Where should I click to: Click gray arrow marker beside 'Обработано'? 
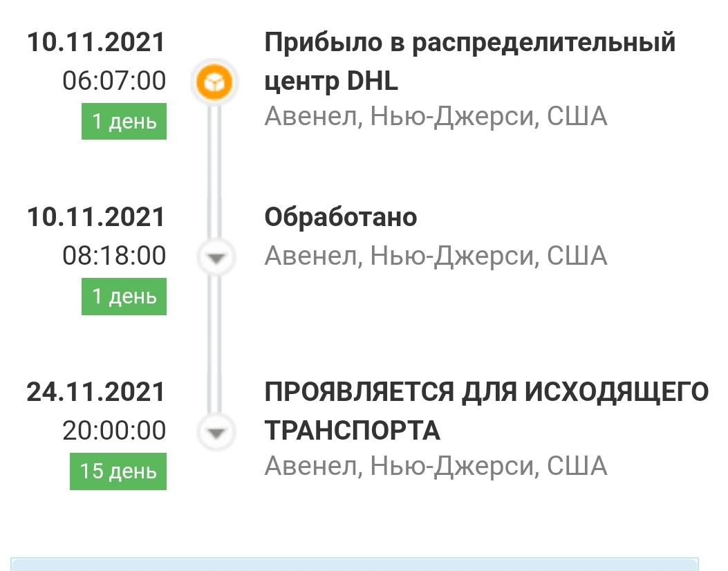pyautogui.click(x=217, y=257)
